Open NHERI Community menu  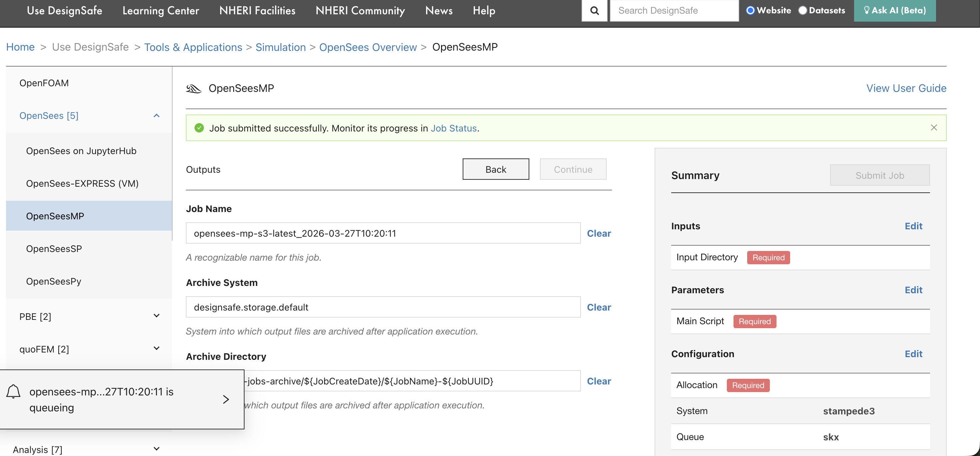pyautogui.click(x=360, y=11)
